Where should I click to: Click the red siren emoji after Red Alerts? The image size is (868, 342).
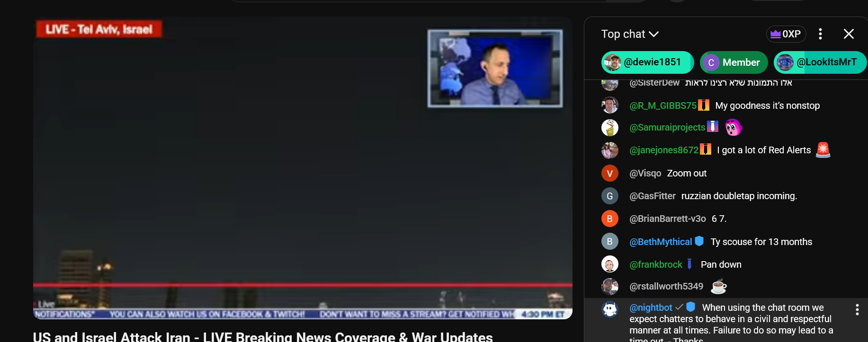click(823, 150)
